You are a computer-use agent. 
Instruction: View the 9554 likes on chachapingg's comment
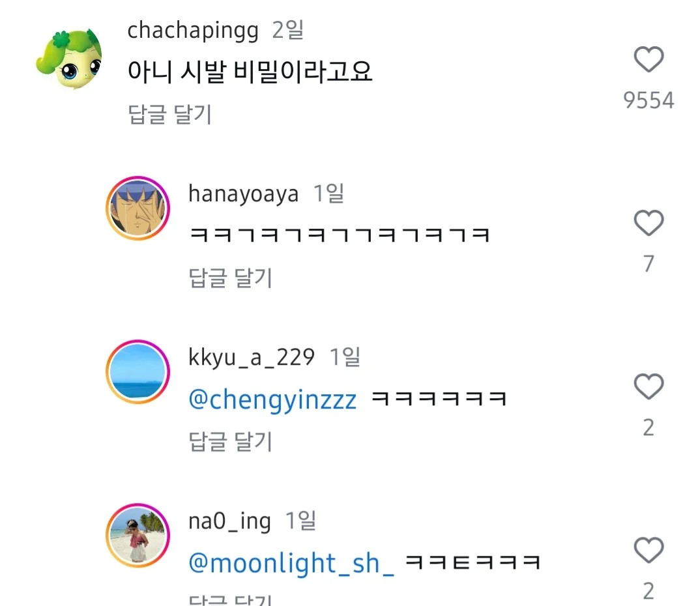coord(649,100)
